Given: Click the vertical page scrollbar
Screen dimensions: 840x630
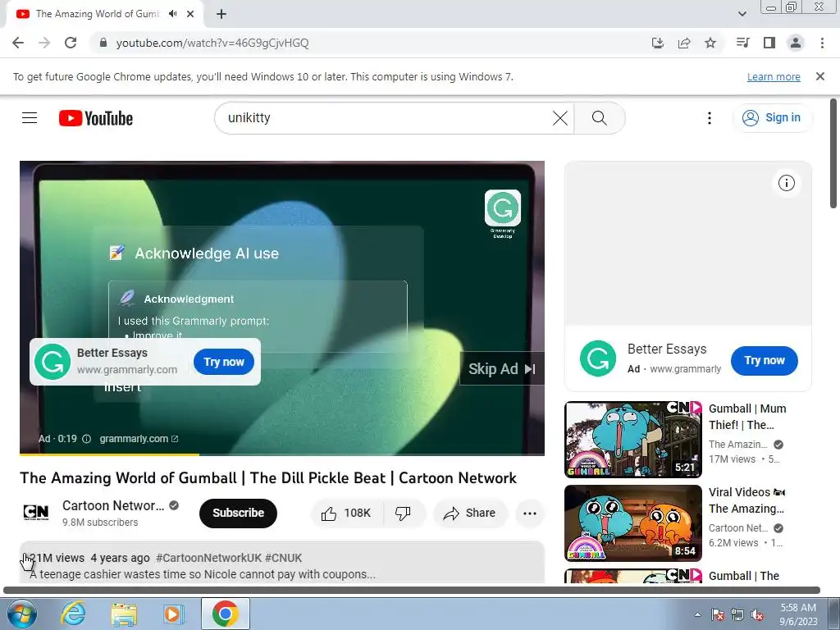Looking at the screenshot, I should 833,153.
